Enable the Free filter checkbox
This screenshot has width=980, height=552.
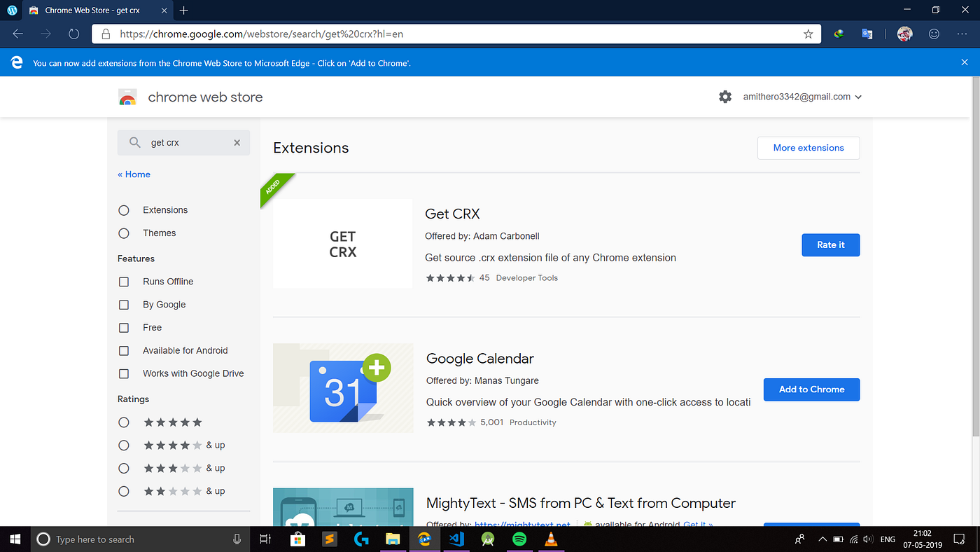[x=124, y=328]
